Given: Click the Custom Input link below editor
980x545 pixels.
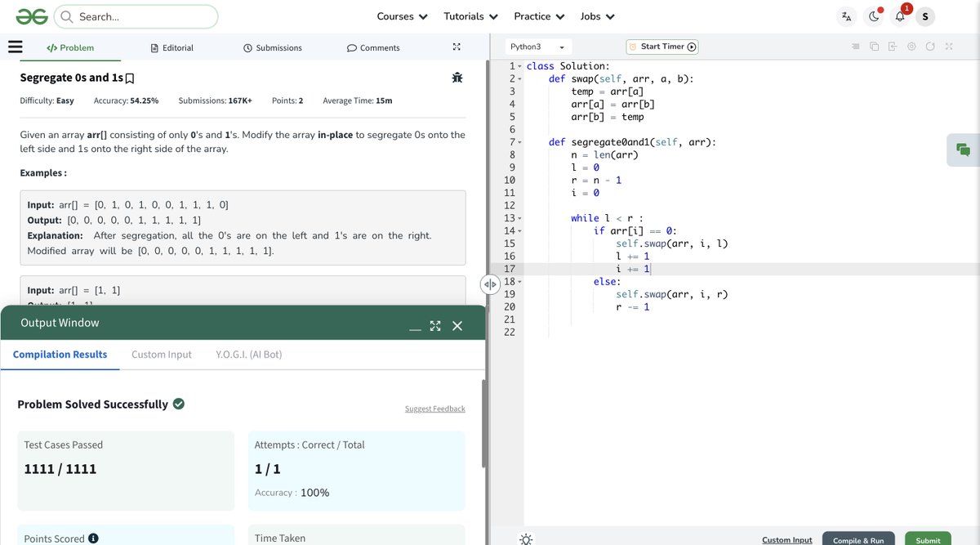Looking at the screenshot, I should point(787,539).
